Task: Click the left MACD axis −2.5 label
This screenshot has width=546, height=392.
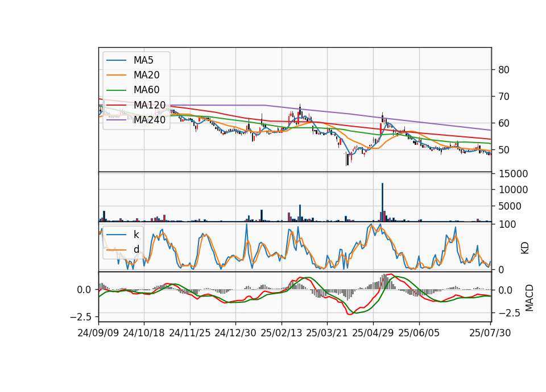Action: pos(81,317)
